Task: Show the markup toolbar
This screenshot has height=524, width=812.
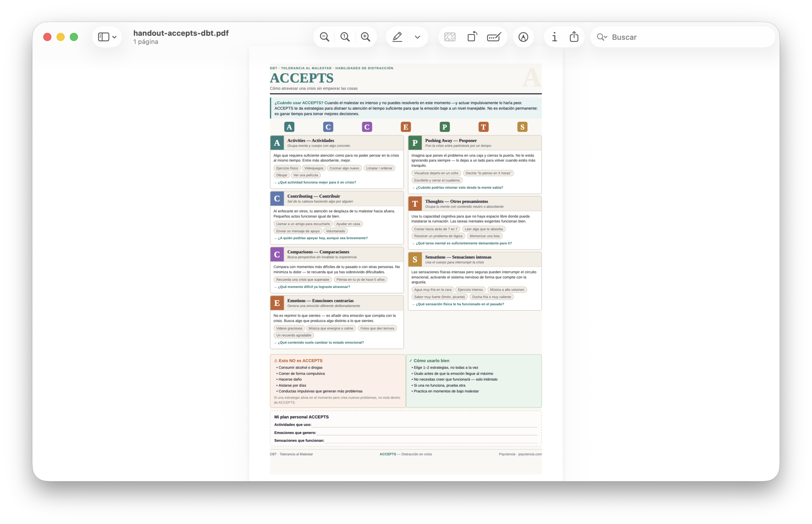Action: [x=523, y=37]
